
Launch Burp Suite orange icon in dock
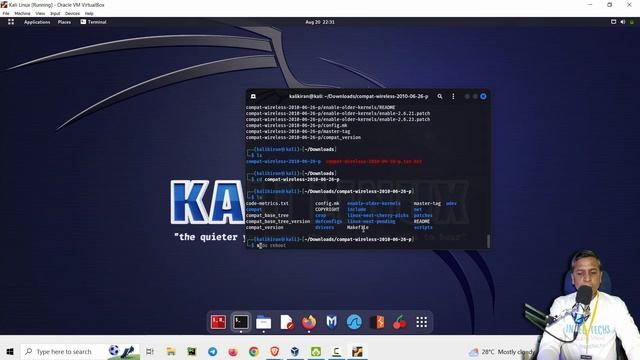click(x=377, y=322)
